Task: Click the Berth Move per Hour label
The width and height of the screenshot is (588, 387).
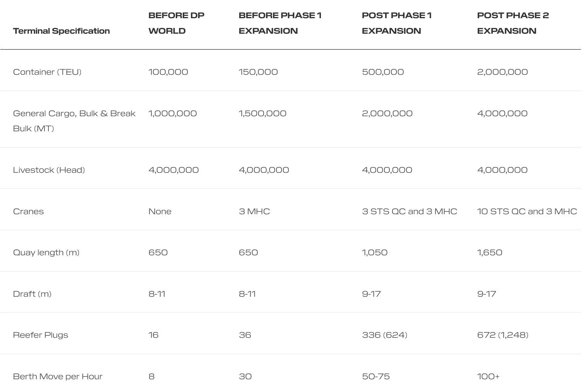Action: coord(58,377)
